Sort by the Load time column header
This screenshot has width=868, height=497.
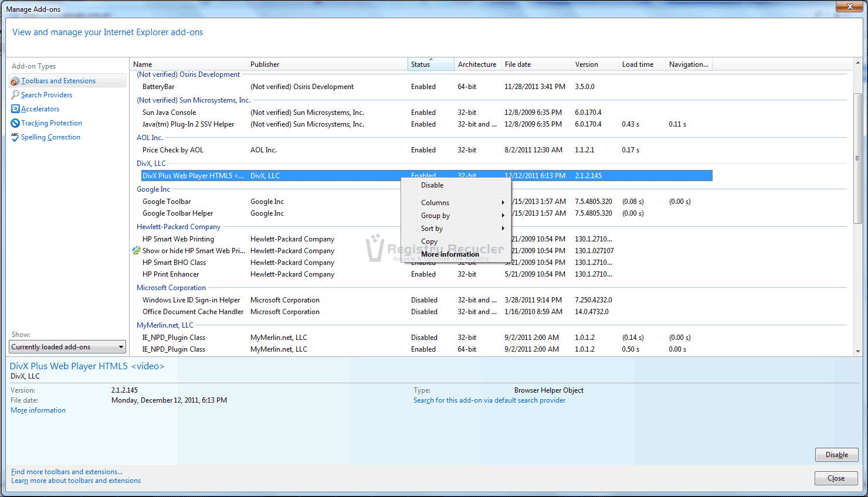click(x=642, y=64)
